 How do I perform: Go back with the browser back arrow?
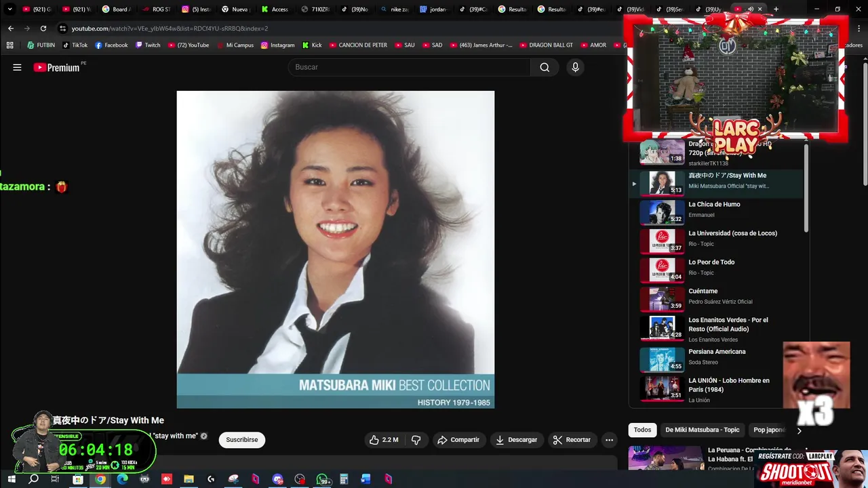pos(10,28)
